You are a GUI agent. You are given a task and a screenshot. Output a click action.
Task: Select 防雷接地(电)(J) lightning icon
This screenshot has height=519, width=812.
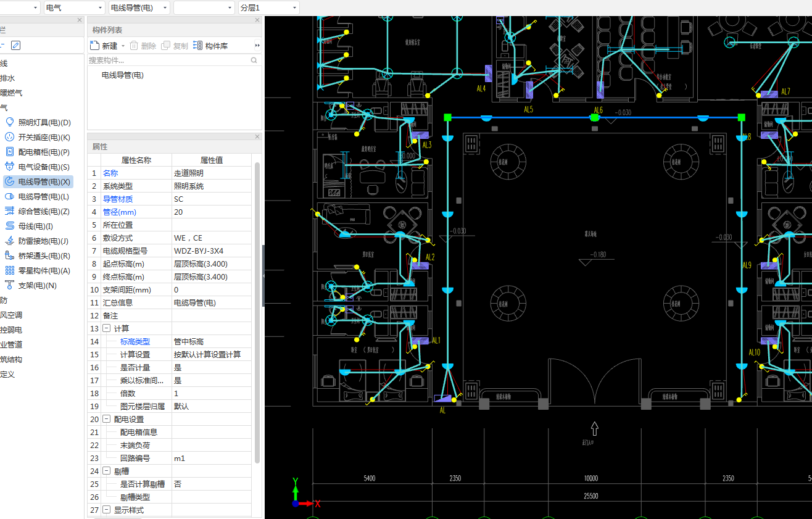pos(9,241)
